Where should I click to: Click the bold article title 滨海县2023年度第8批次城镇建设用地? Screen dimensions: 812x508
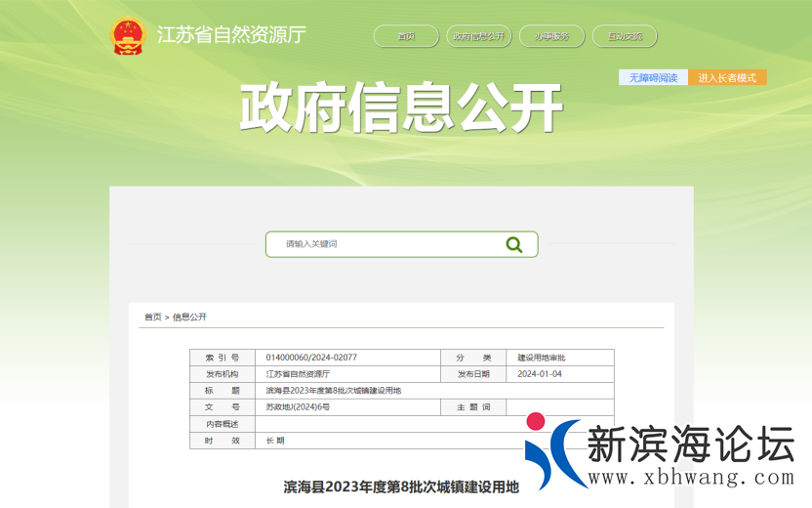401,486
